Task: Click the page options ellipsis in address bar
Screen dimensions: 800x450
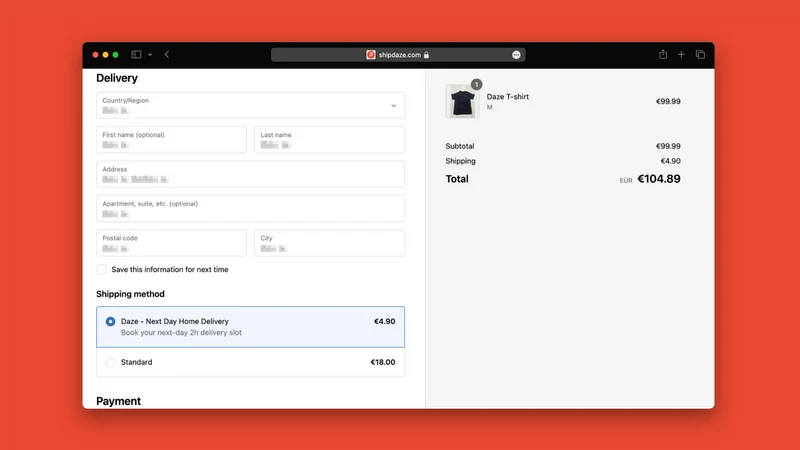Action: [x=516, y=55]
